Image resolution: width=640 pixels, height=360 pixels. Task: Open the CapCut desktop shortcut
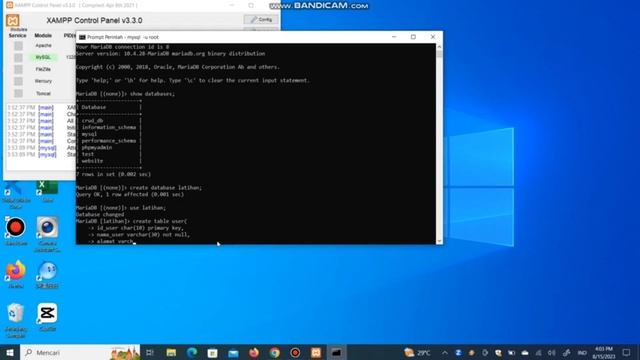coord(47,317)
